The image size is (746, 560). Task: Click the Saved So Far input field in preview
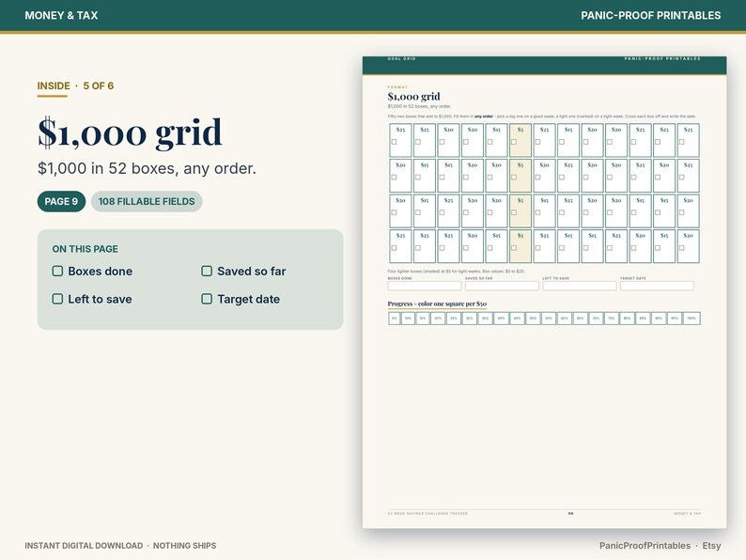tap(502, 286)
